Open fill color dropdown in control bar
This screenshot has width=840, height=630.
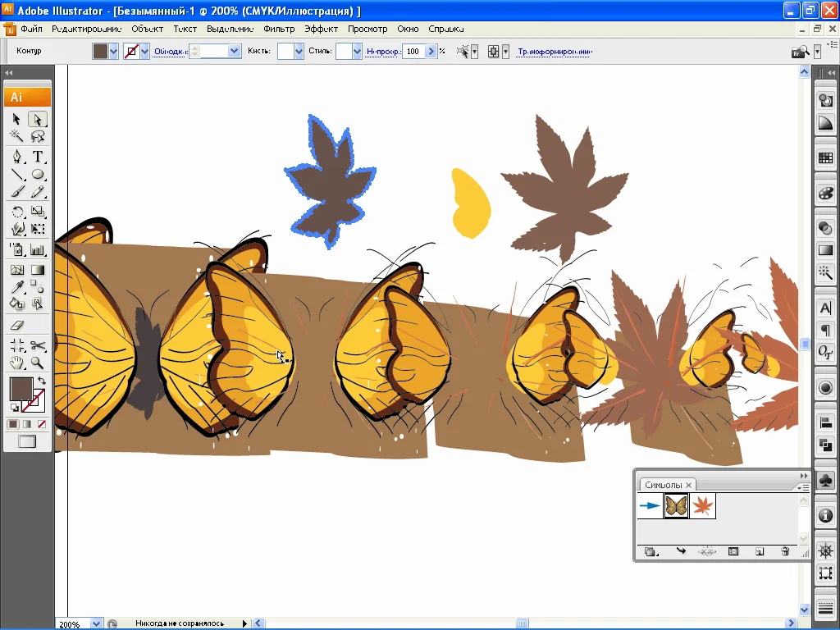(113, 52)
